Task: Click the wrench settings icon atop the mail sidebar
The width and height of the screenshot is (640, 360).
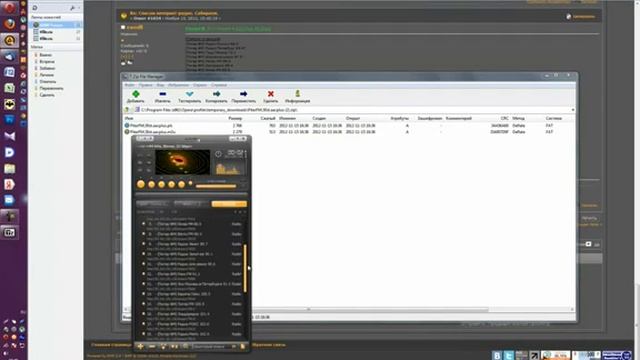Action: coord(72,8)
